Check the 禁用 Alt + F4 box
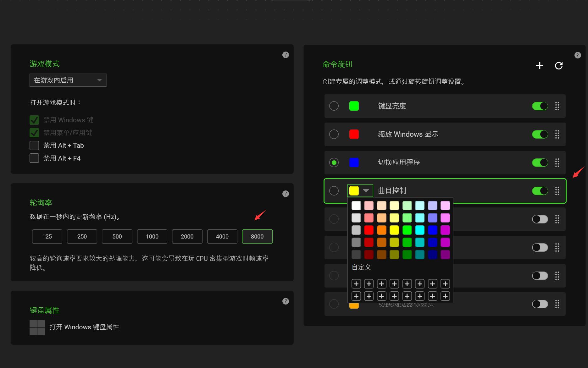 point(34,158)
